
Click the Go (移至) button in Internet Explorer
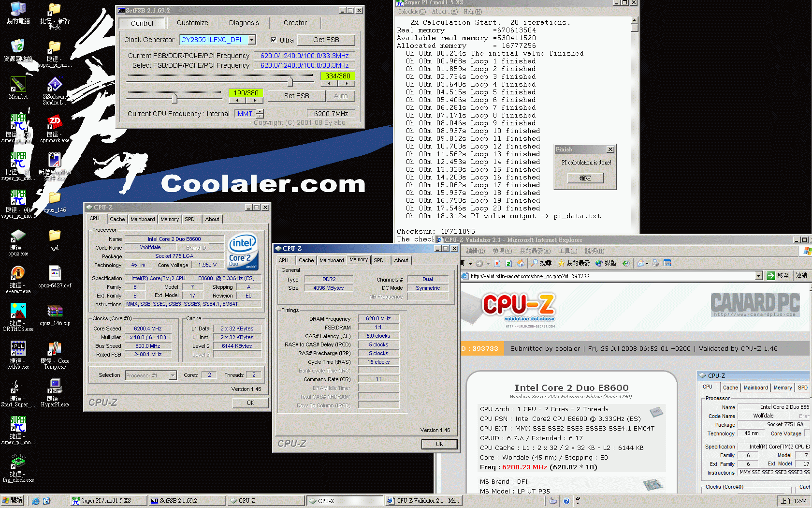(x=778, y=276)
